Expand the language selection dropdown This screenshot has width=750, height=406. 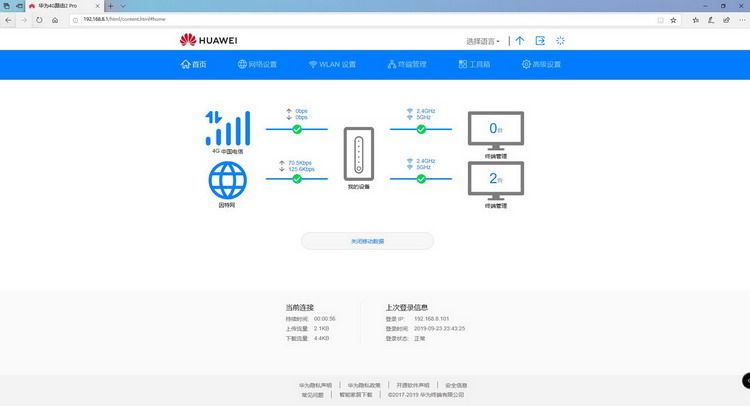483,41
